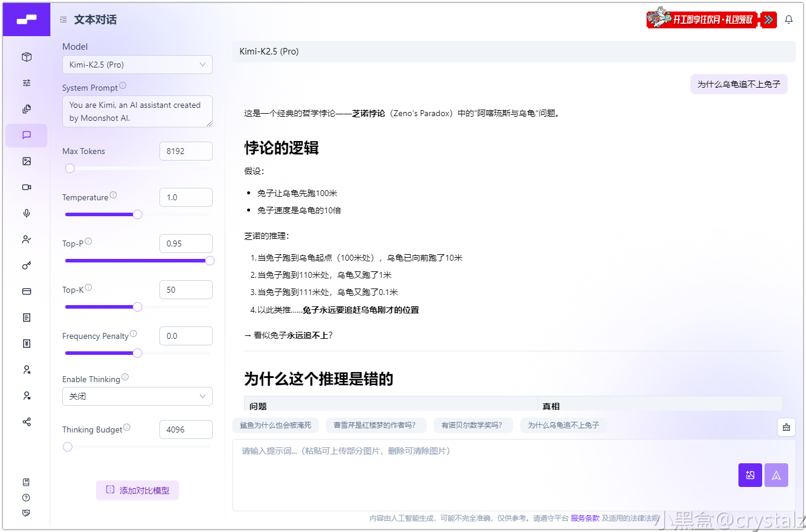Click the Temperature help icon
The image size is (806, 532).
[x=113, y=195]
